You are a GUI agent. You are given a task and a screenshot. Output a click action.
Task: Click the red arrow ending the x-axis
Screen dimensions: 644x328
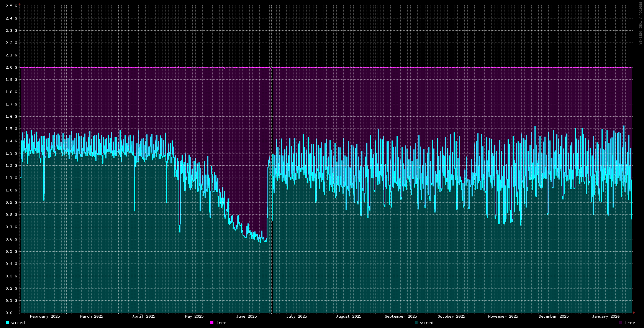click(x=634, y=313)
